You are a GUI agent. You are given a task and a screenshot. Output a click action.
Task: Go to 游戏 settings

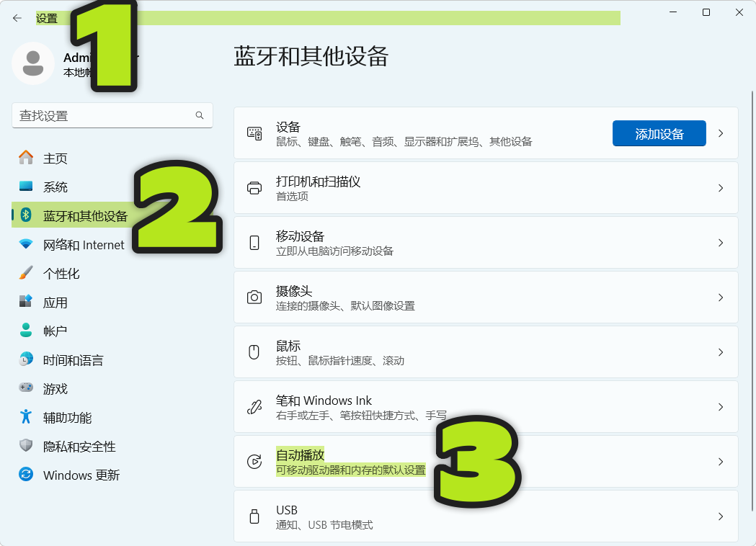[112, 389]
